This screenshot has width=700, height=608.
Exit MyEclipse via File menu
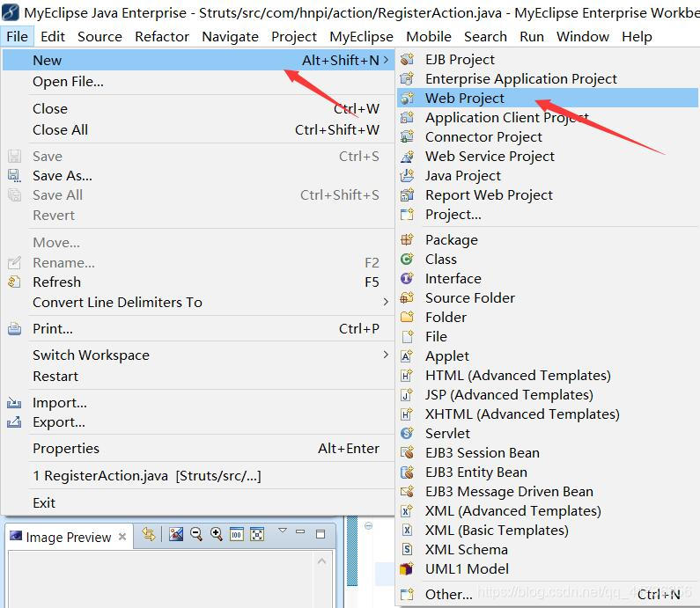point(199,503)
